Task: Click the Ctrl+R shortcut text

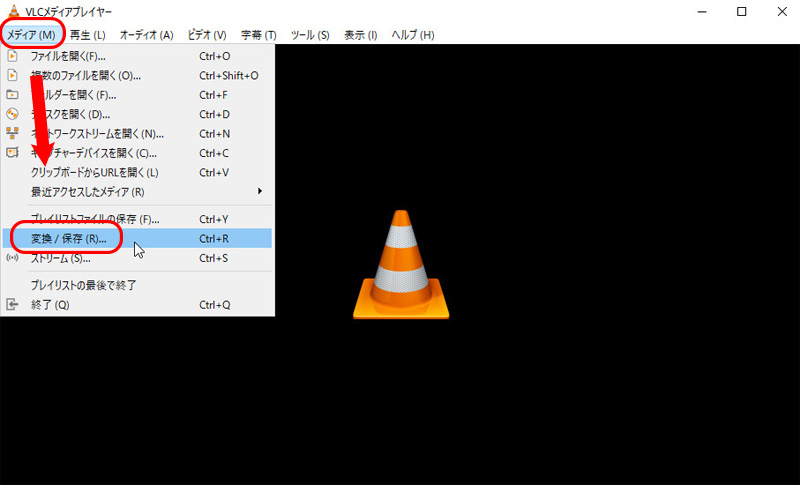Action: pyautogui.click(x=214, y=239)
